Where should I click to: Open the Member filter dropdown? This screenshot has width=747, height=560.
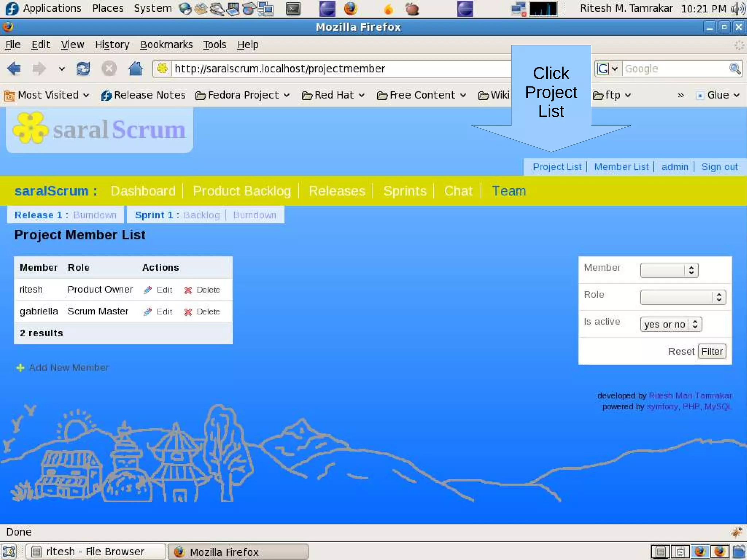(669, 270)
